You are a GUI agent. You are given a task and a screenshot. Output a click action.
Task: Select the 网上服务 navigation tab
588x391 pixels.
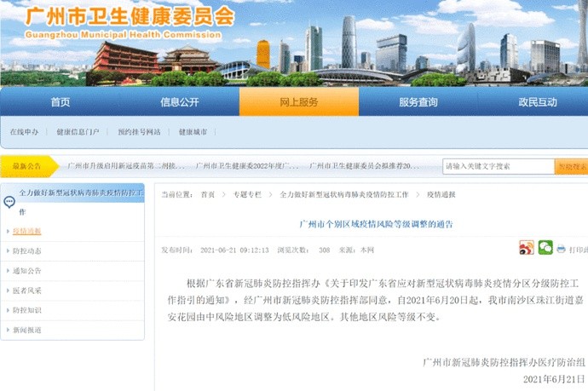[299, 102]
